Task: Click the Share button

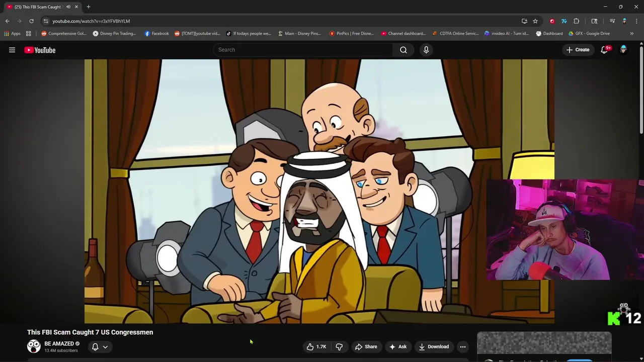Action: click(366, 346)
